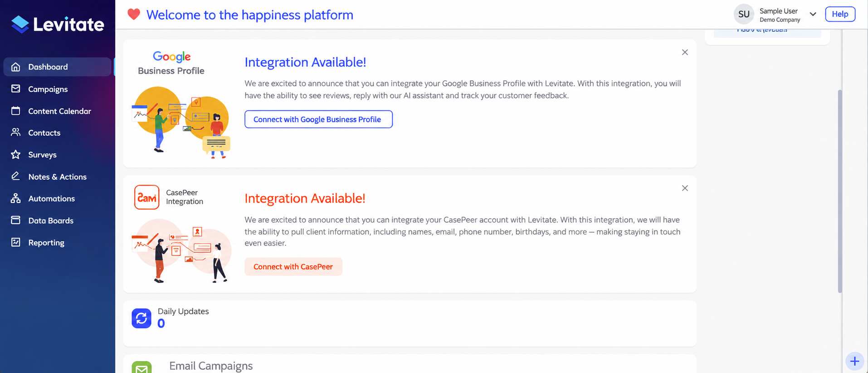Click the page vertical scrollbar
The image size is (868, 373).
[840, 191]
